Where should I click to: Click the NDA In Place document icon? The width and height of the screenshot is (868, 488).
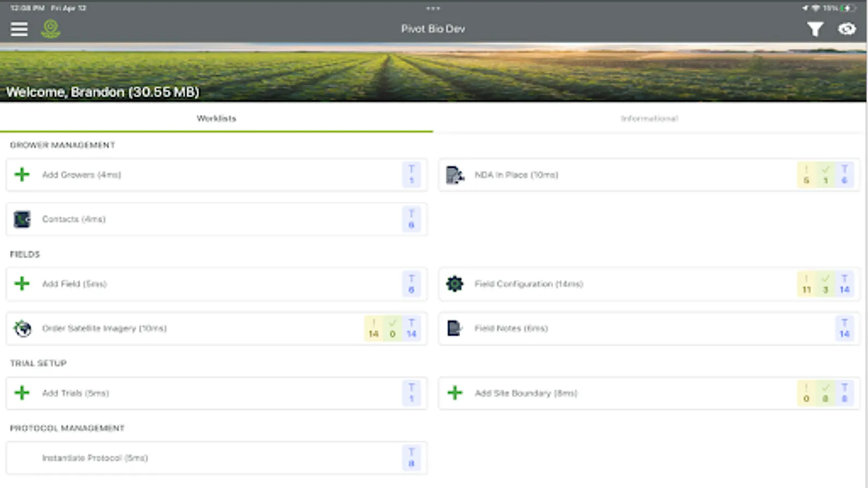[455, 175]
